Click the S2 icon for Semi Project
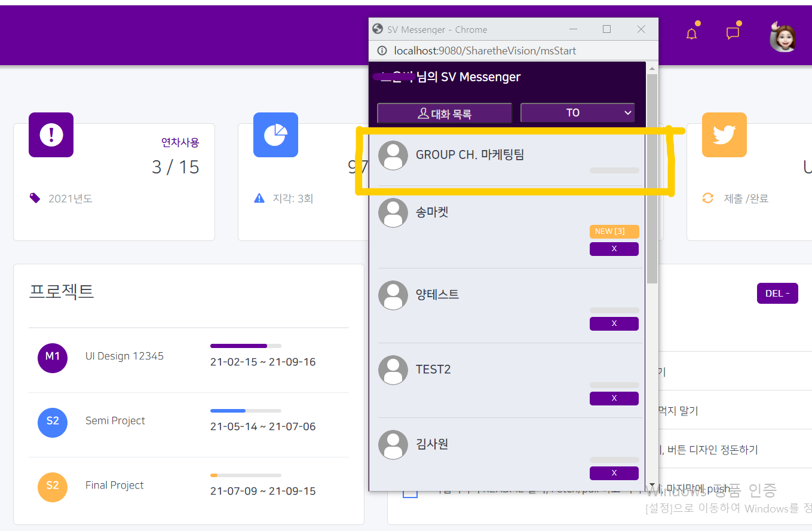Image resolution: width=812 pixels, height=531 pixels. pyautogui.click(x=53, y=422)
